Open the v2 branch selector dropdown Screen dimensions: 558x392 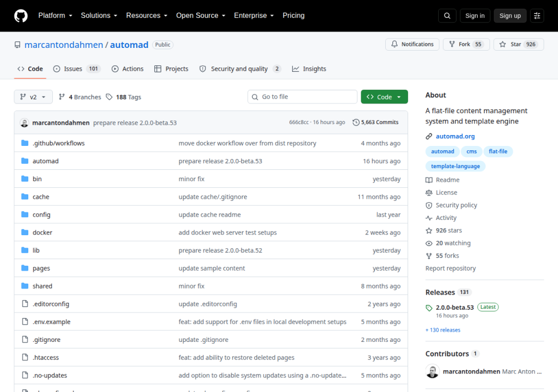[33, 97]
